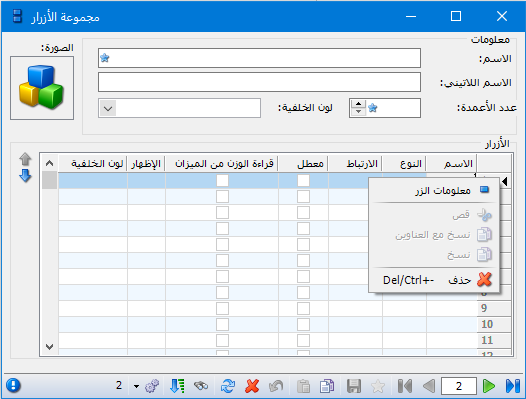Open the gears settings icon in bottom toolbar
The height and width of the screenshot is (399, 526).
152,386
